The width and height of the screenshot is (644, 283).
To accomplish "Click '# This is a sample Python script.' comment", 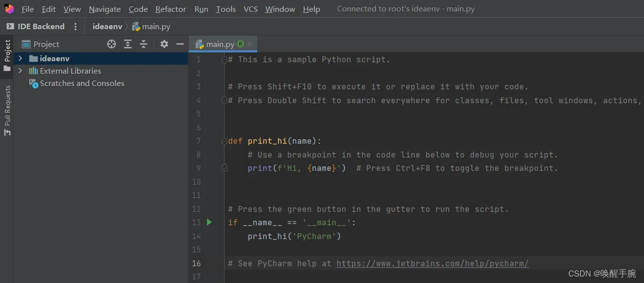I will pyautogui.click(x=309, y=60).
